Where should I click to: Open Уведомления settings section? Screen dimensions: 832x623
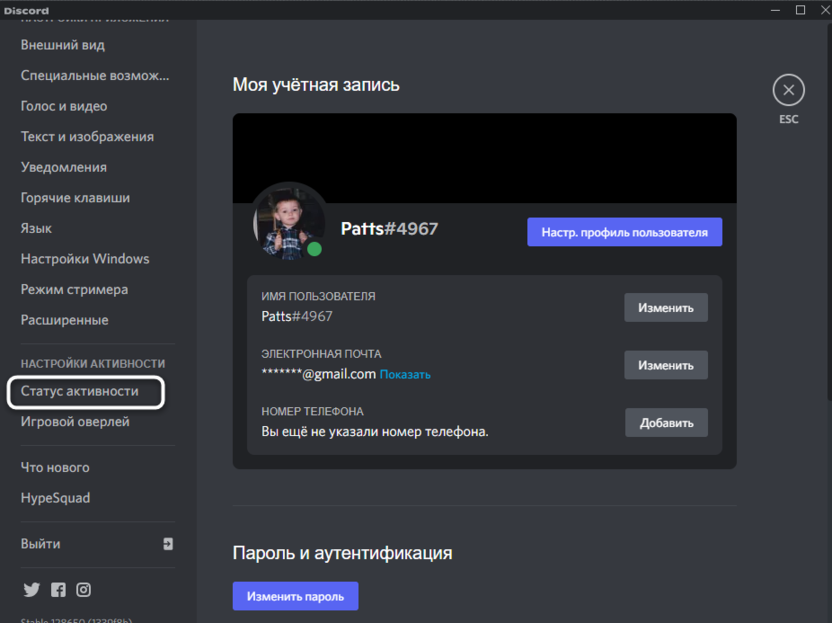tap(64, 167)
